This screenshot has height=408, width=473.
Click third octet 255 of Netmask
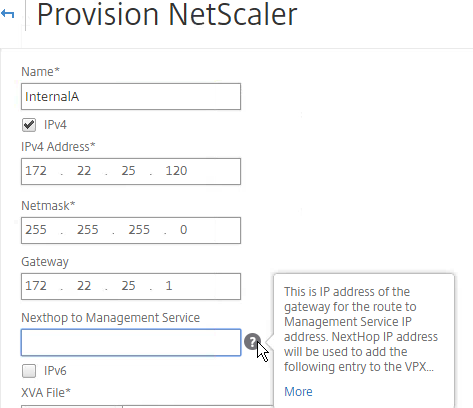pos(139,230)
